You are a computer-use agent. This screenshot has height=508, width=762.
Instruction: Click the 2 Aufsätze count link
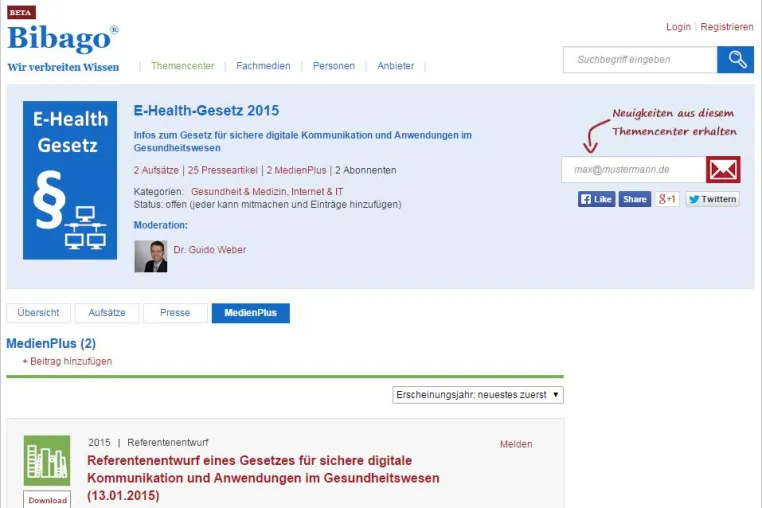point(156,170)
